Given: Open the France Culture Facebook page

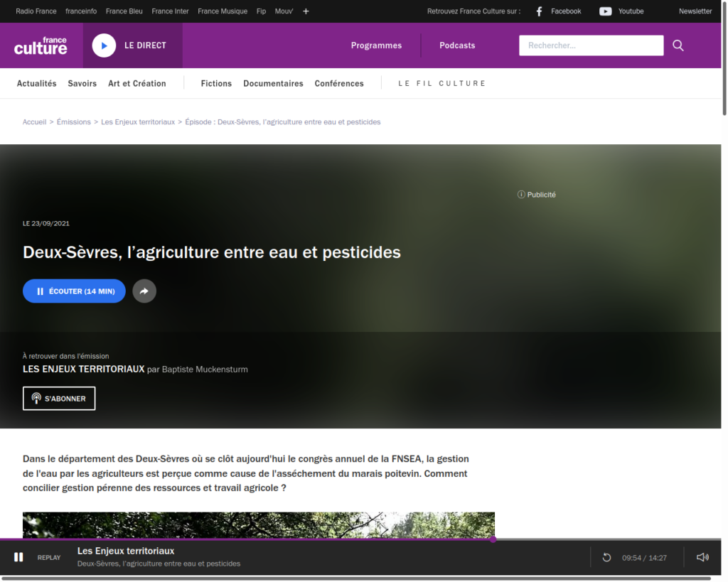Looking at the screenshot, I should click(558, 11).
